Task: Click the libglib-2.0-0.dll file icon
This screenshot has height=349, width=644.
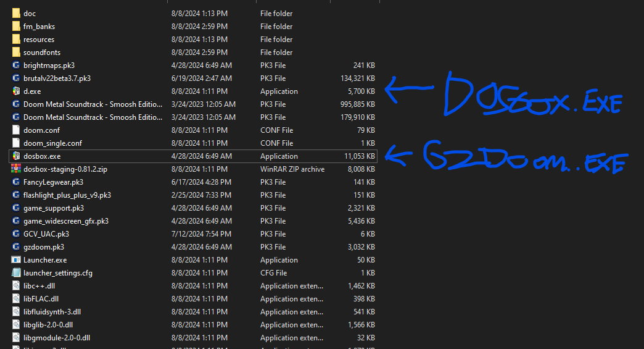Action: [x=16, y=325]
